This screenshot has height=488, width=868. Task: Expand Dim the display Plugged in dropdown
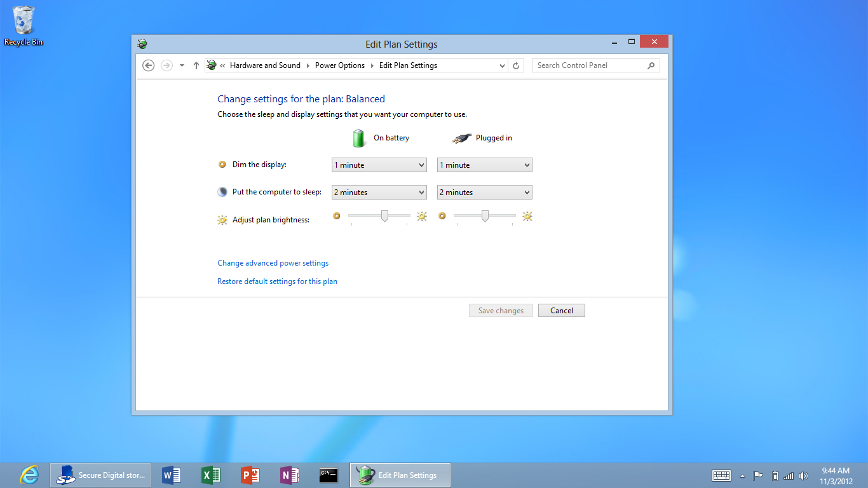click(485, 165)
